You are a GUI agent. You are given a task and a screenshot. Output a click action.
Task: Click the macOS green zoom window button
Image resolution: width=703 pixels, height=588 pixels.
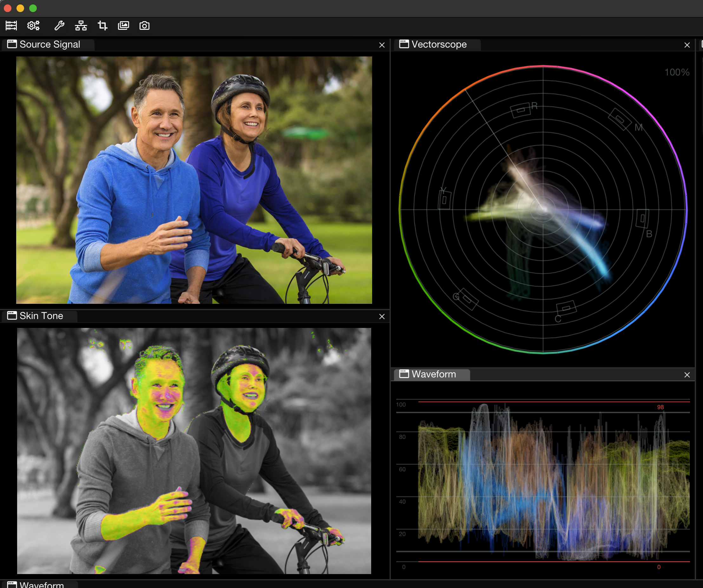point(33,8)
